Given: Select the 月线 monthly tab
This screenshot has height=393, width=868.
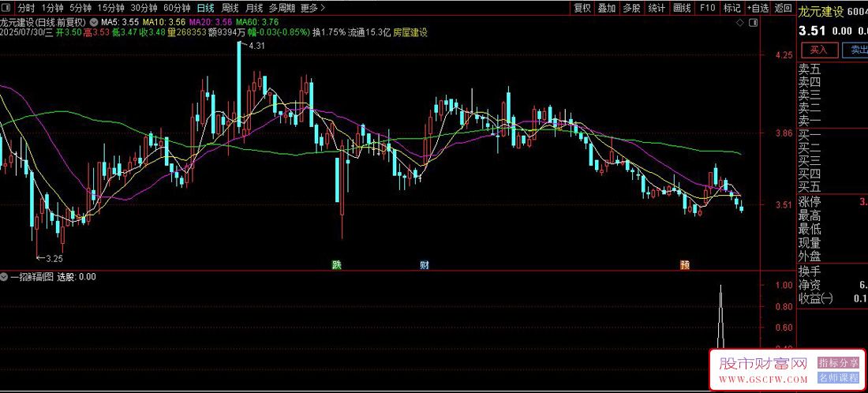Looking at the screenshot, I should click(254, 8).
